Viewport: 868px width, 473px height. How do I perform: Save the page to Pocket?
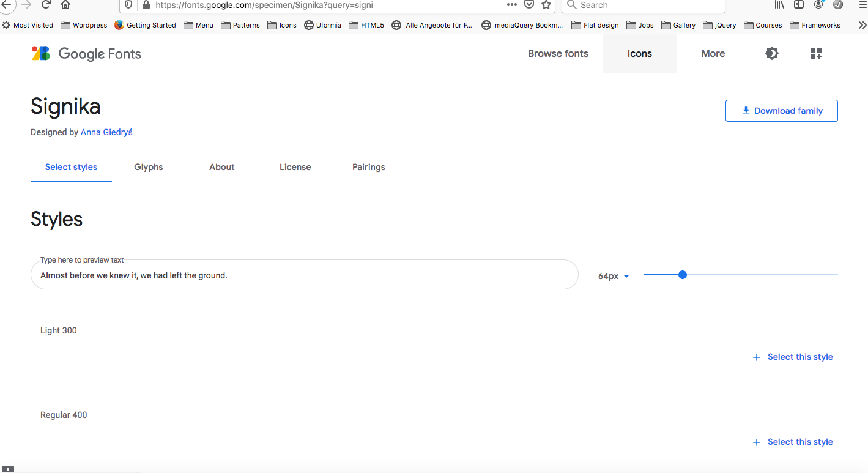point(529,5)
